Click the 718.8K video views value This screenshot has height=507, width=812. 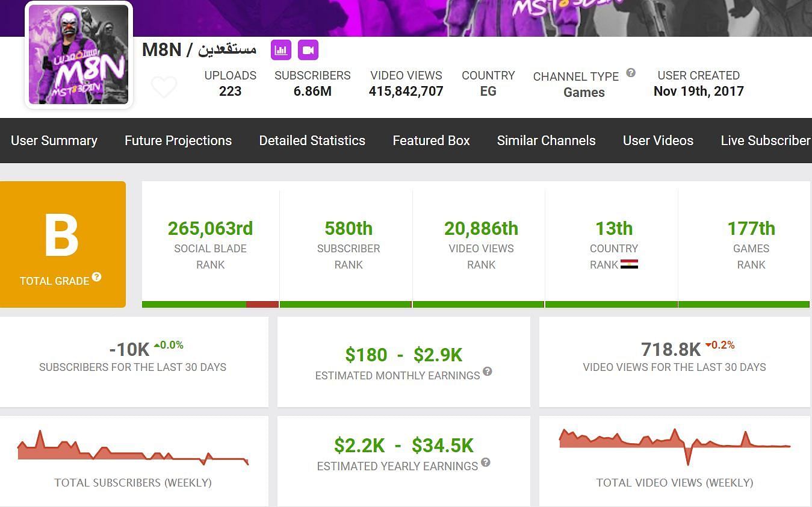click(x=671, y=349)
